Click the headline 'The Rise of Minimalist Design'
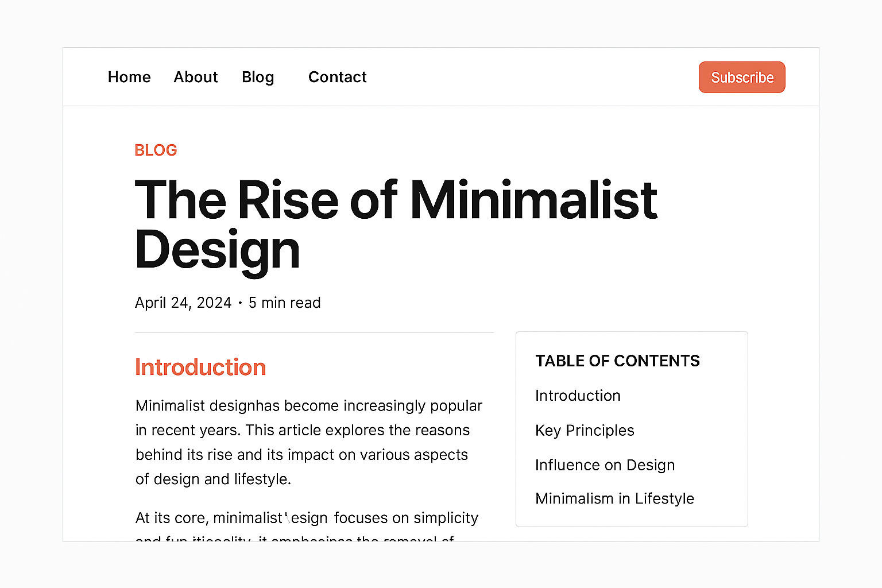 coord(396,224)
